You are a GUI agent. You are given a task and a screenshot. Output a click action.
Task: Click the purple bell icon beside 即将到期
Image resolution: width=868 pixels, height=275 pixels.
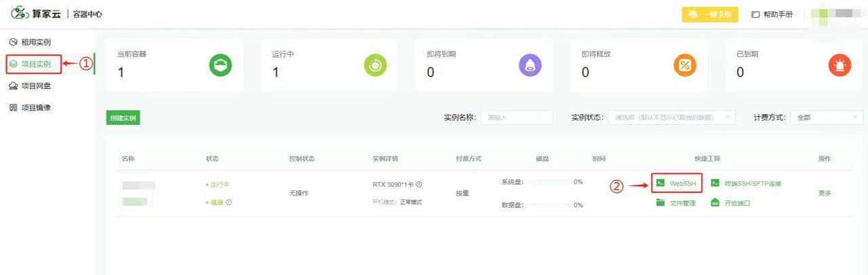[x=530, y=65]
